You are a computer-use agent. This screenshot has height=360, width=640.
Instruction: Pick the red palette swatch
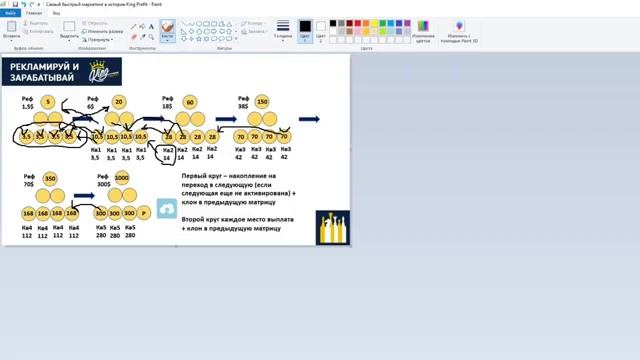[358, 23]
